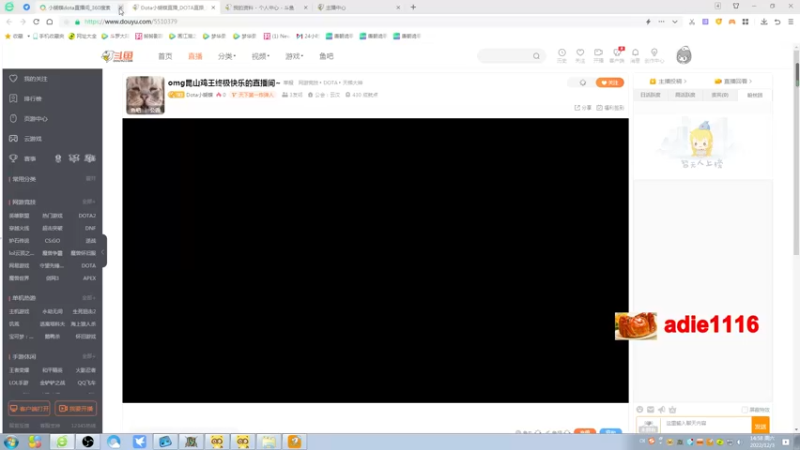The width and height of the screenshot is (800, 450).
Task: Go to 鱼吧 in navigation
Action: [326, 56]
